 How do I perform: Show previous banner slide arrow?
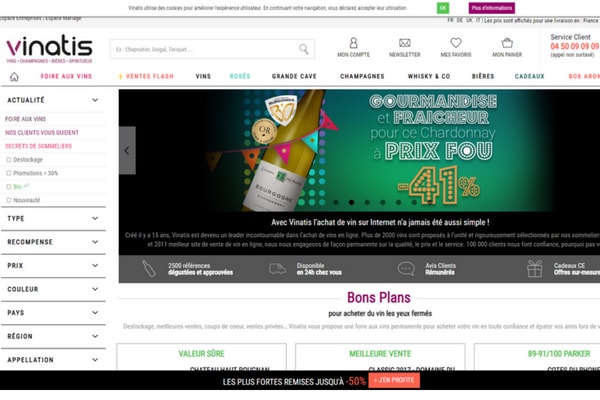pos(127,150)
